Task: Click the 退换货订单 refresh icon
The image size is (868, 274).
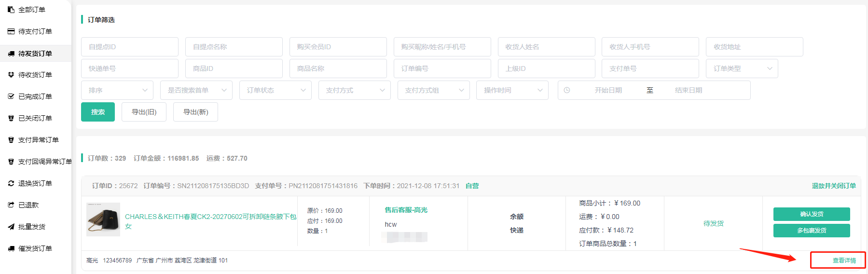Action: 11,183
